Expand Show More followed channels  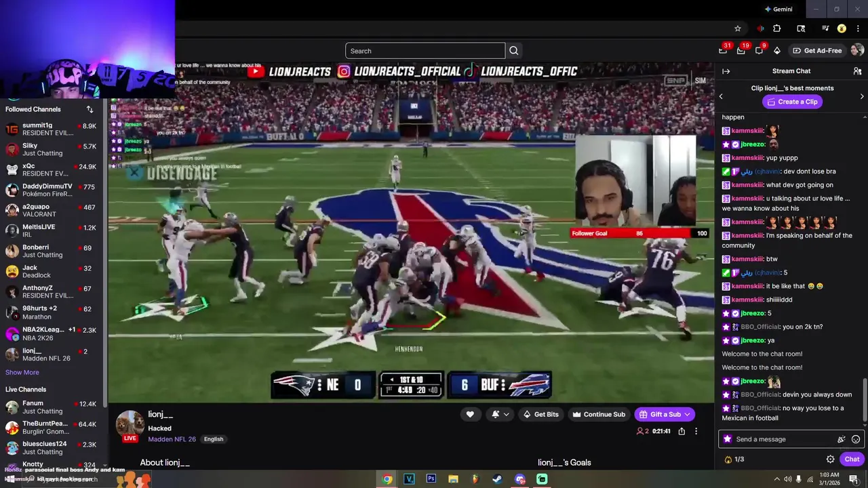pyautogui.click(x=22, y=372)
